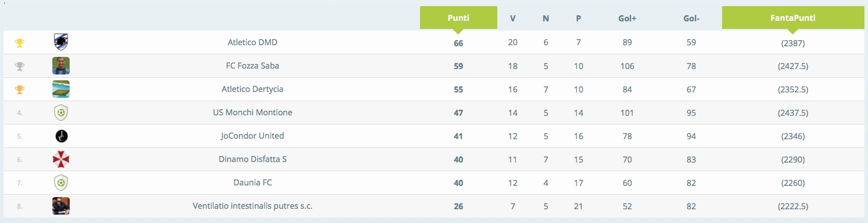The width and height of the screenshot is (868, 223).
Task: Click Dinamo Disfatta S red umbrella logo
Action: [61, 160]
